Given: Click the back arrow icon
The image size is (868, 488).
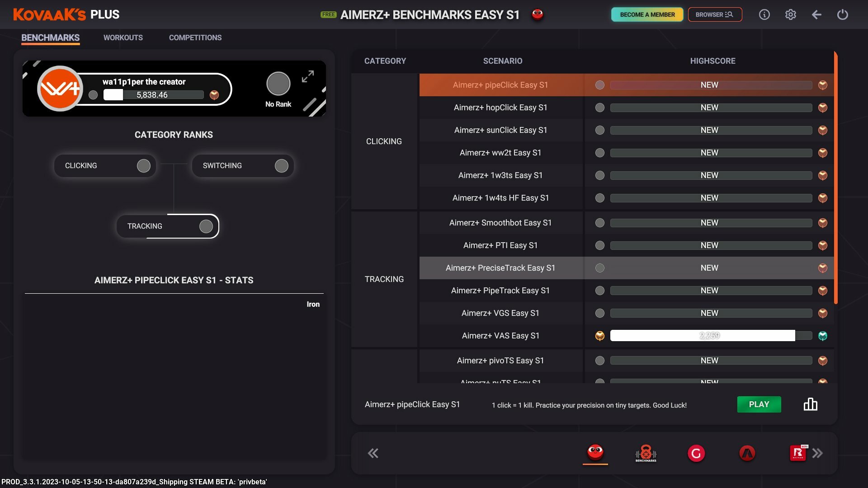Looking at the screenshot, I should tap(816, 14).
